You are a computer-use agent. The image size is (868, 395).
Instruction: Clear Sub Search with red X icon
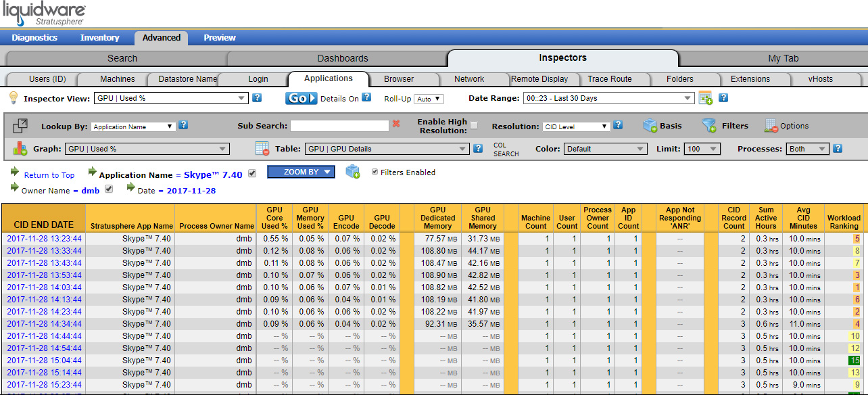click(396, 124)
